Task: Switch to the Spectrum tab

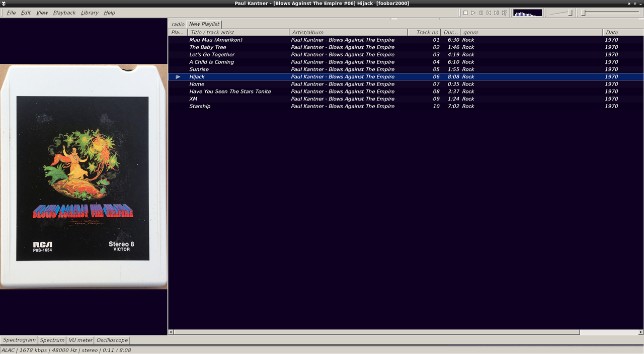Action: coord(52,340)
